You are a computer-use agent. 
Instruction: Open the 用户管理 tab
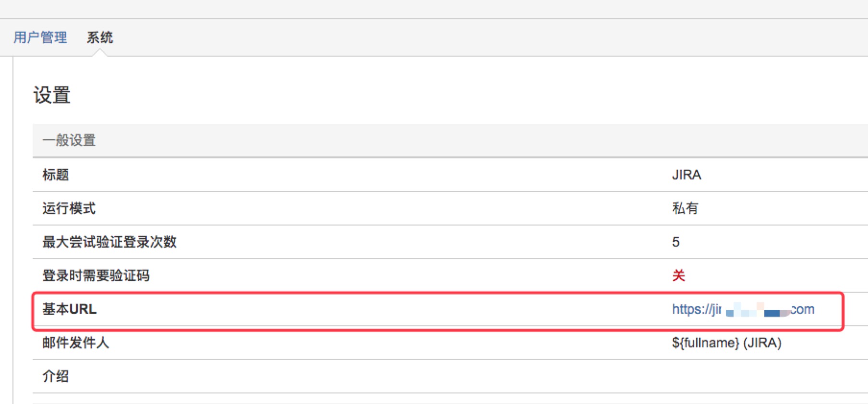[x=40, y=37]
